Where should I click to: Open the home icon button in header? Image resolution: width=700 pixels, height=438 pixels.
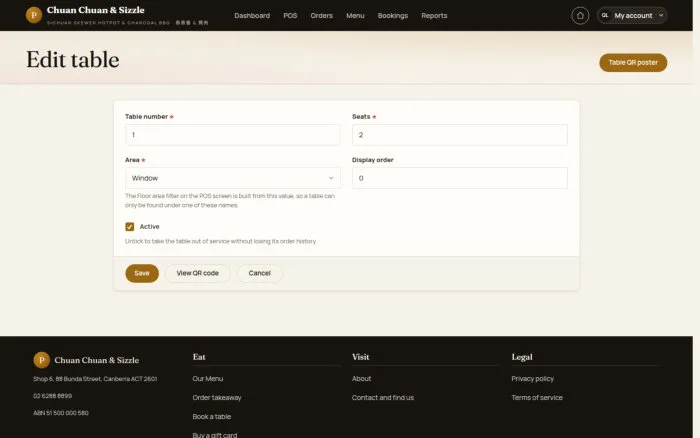point(580,16)
